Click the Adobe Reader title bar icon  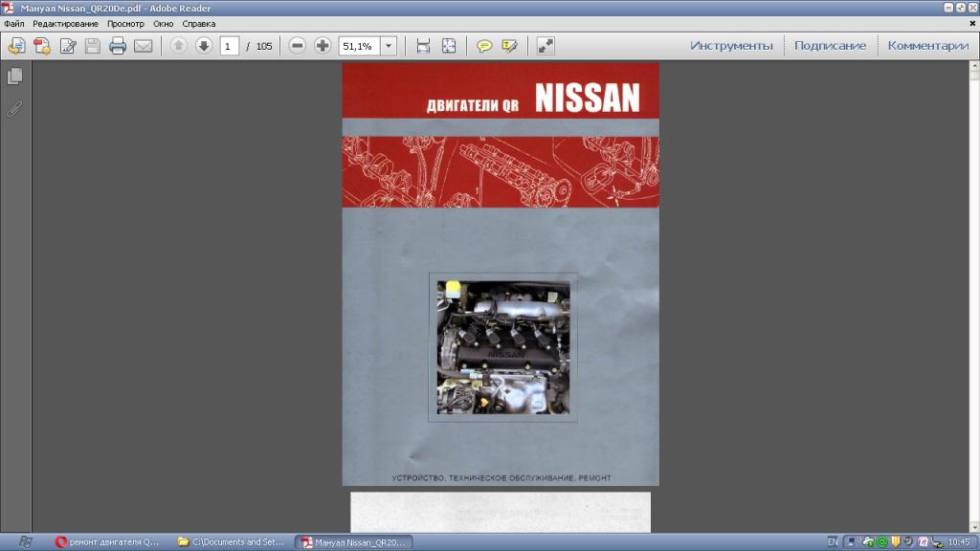coord(8,8)
